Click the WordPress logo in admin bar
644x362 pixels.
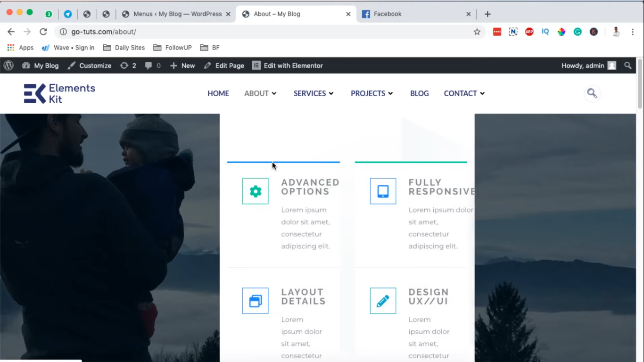point(8,66)
